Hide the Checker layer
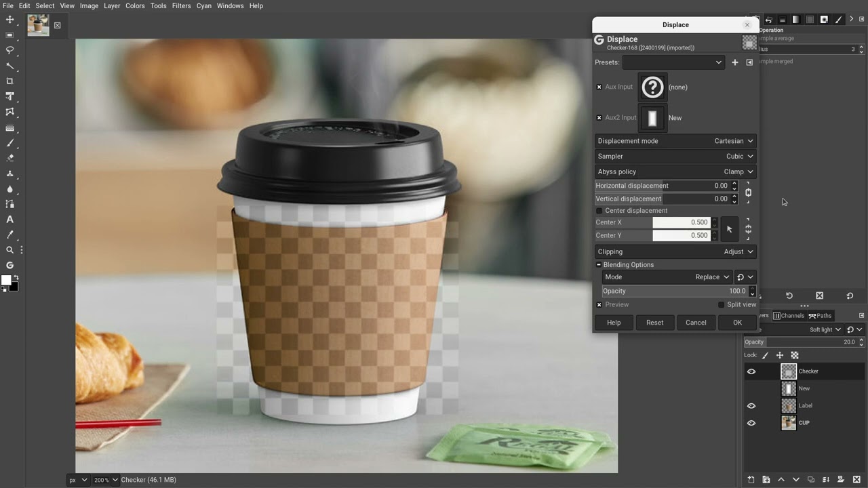The height and width of the screenshot is (488, 868). point(751,371)
